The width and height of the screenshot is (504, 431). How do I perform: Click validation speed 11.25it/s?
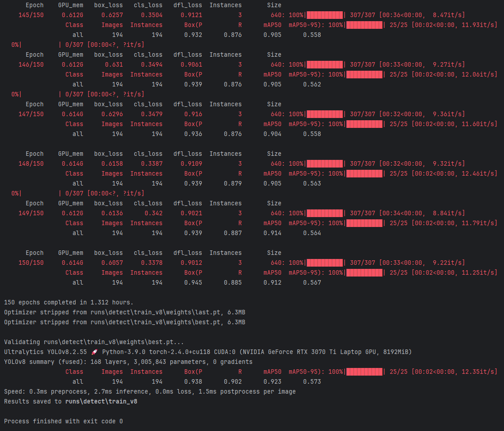point(477,272)
